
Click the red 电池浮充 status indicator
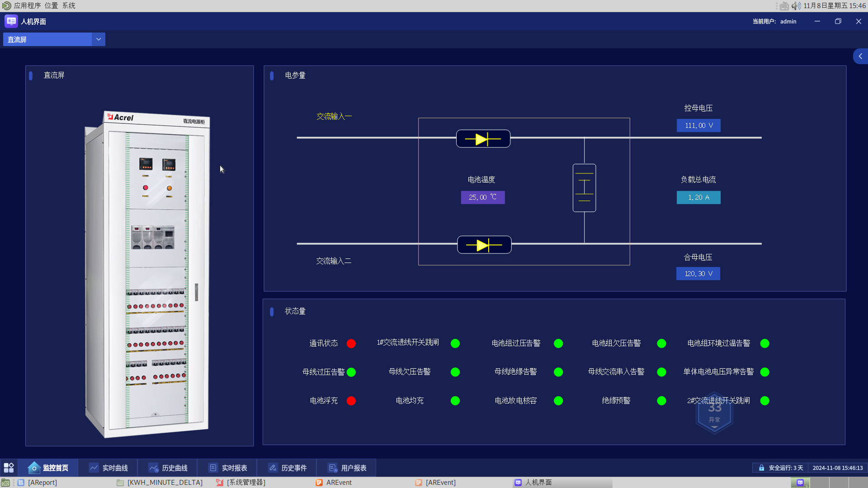(351, 401)
